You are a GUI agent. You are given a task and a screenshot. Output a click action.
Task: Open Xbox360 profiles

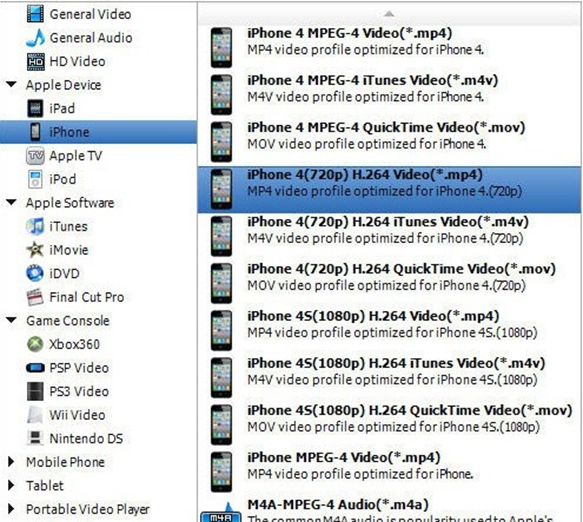tap(74, 344)
